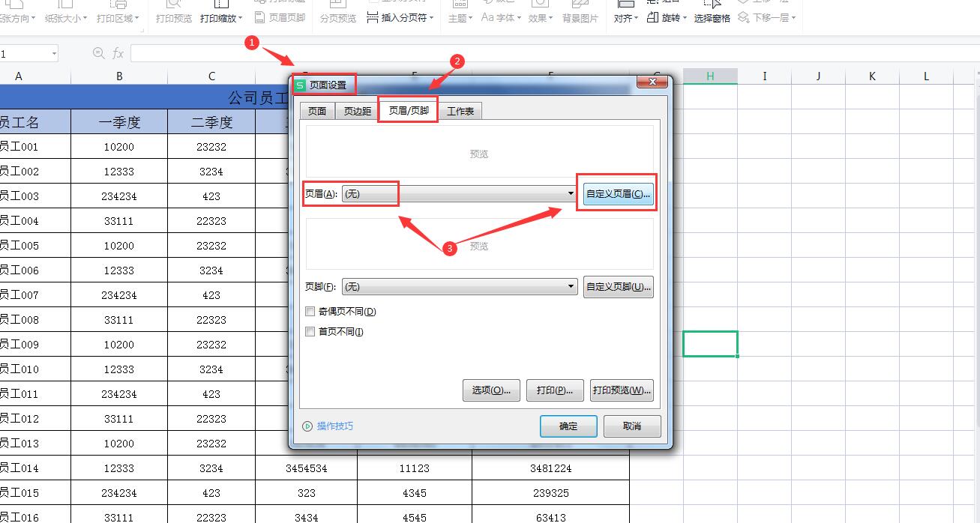Click the selected green-bordered cell in column H
The height and width of the screenshot is (523, 980).
coord(710,344)
